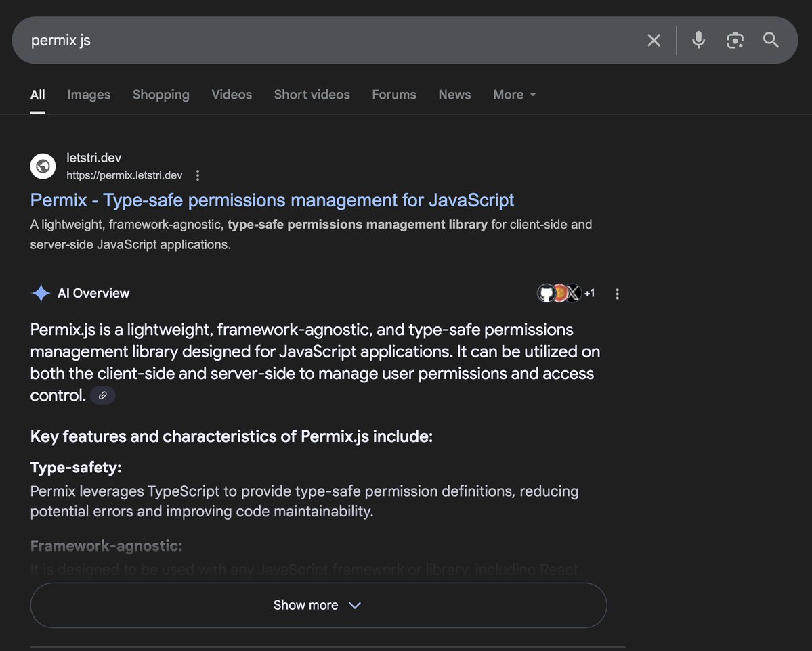Click the AI Overview sparkle icon
Viewport: 812px width, 651px height.
click(x=41, y=293)
